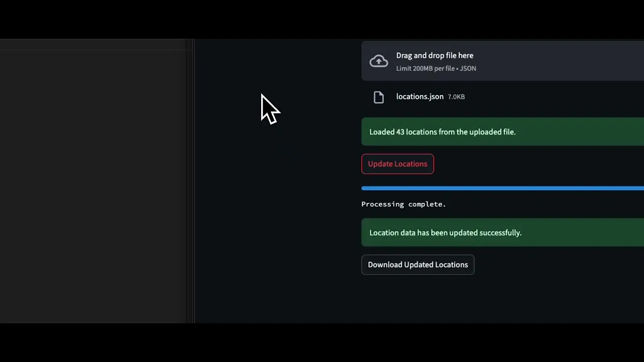Click the Update Locations button
The width and height of the screenshot is (644, 362).
pos(397,164)
